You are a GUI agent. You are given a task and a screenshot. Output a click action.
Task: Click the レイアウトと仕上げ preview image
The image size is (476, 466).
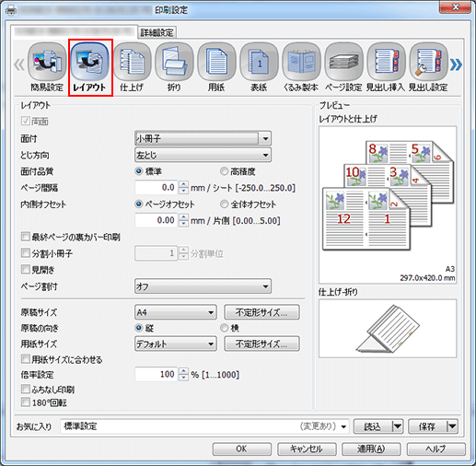pos(388,204)
